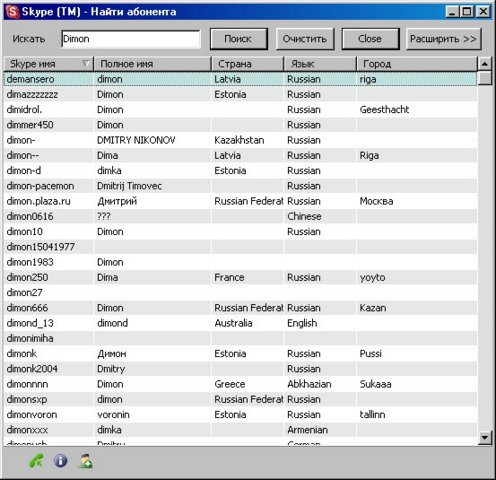Screen dimensions: 496x480
Task: Select the dimon.plaza.ru row
Action: pyautogui.click(x=240, y=201)
